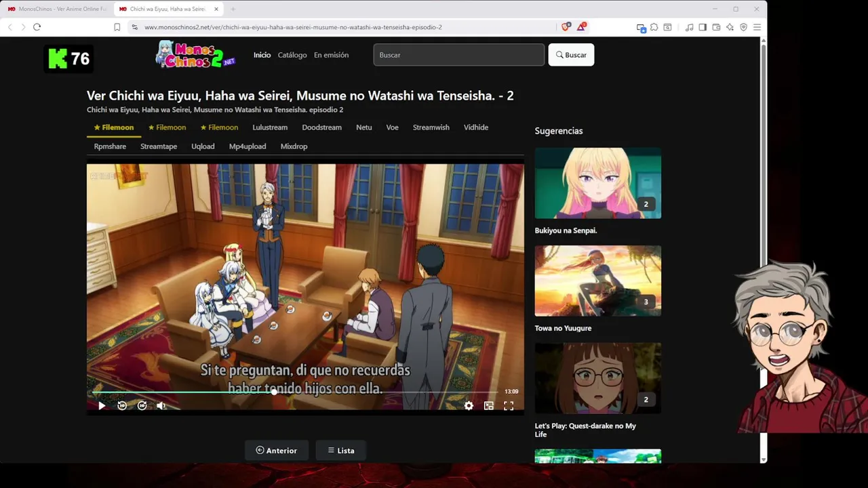Switch to Doodstream server

click(x=321, y=127)
